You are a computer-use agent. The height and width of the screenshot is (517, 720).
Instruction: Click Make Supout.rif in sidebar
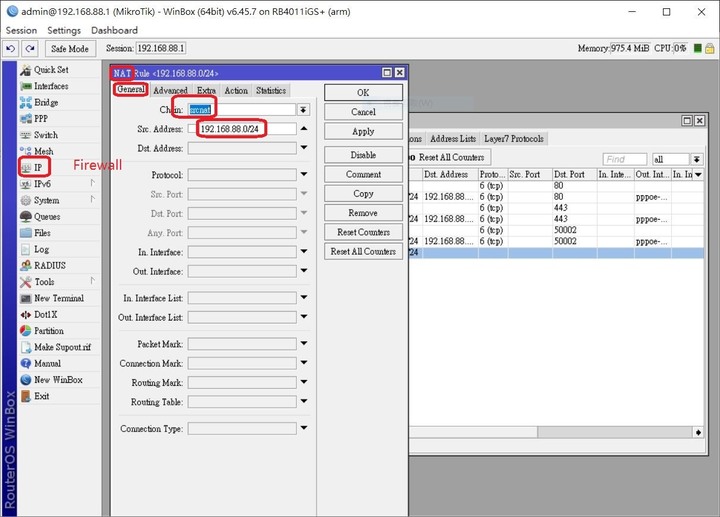(x=62, y=347)
